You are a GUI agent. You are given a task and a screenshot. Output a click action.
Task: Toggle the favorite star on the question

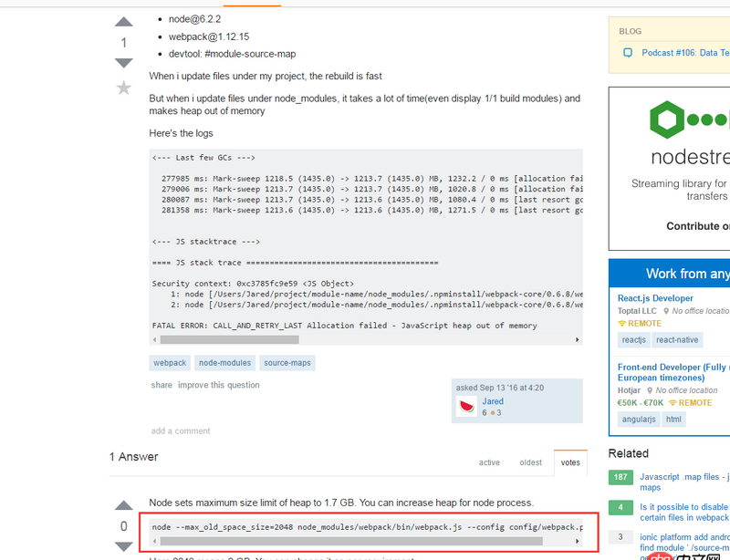click(x=123, y=88)
